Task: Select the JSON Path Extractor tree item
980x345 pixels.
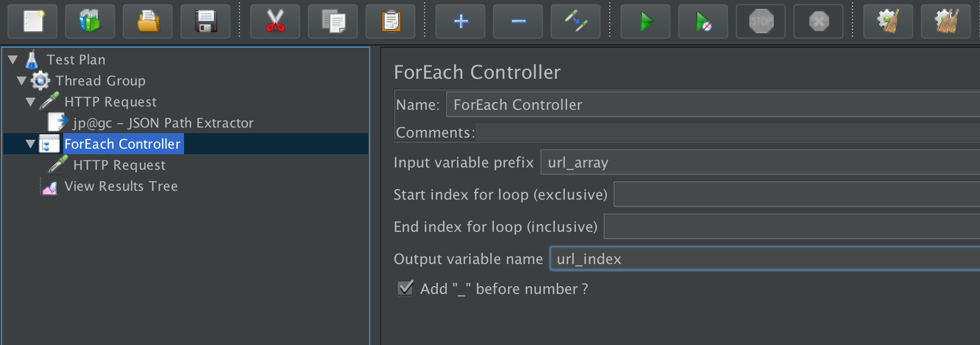Action: tap(163, 123)
